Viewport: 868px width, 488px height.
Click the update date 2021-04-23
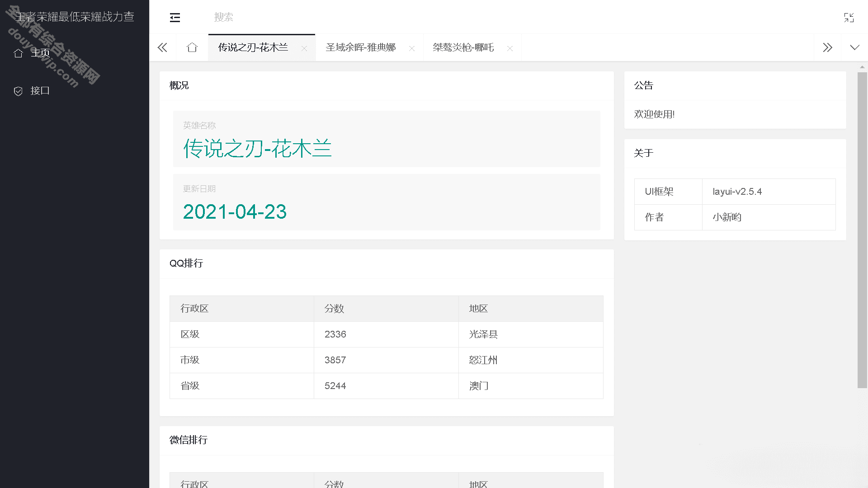coord(235,211)
